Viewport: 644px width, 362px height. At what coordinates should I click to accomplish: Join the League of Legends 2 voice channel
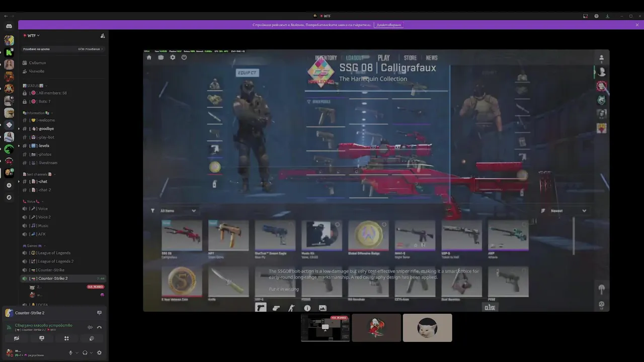pyautogui.click(x=63, y=261)
